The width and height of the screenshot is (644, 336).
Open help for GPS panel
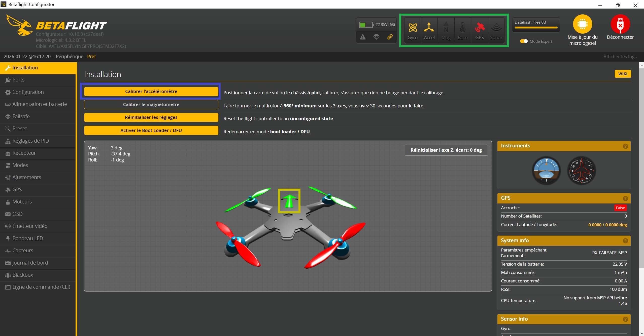[625, 198]
